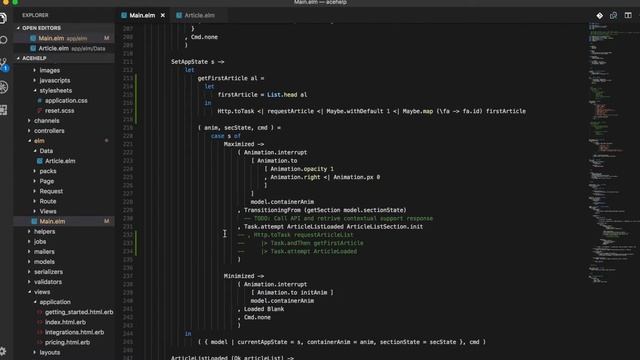Click the 'Maximized ->' case branch
The height and width of the screenshot is (360, 640).
click(x=244, y=144)
